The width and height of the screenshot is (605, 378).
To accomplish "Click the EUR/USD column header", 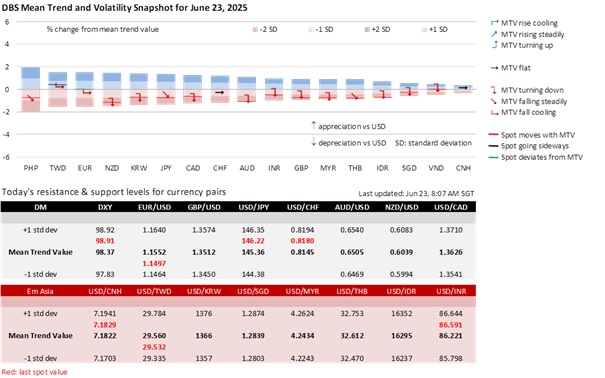I will pos(154,207).
